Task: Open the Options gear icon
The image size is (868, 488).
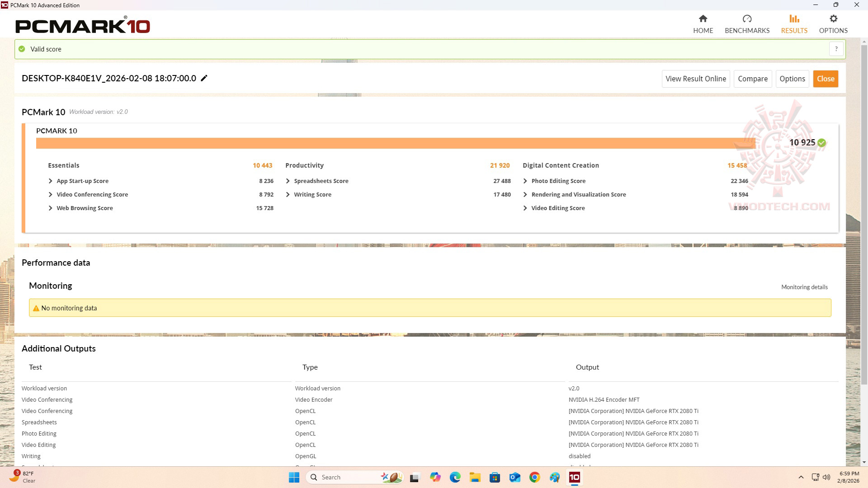Action: [833, 19]
